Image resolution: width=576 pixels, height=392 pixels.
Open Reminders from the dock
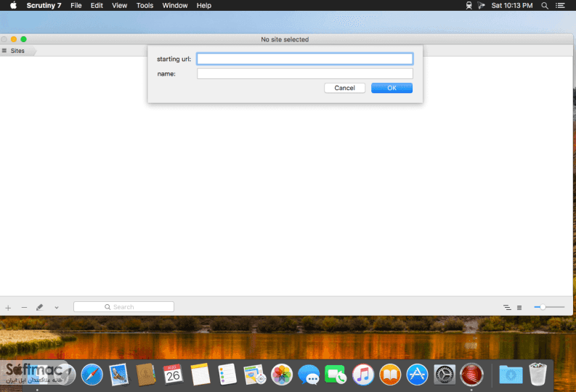tap(227, 375)
